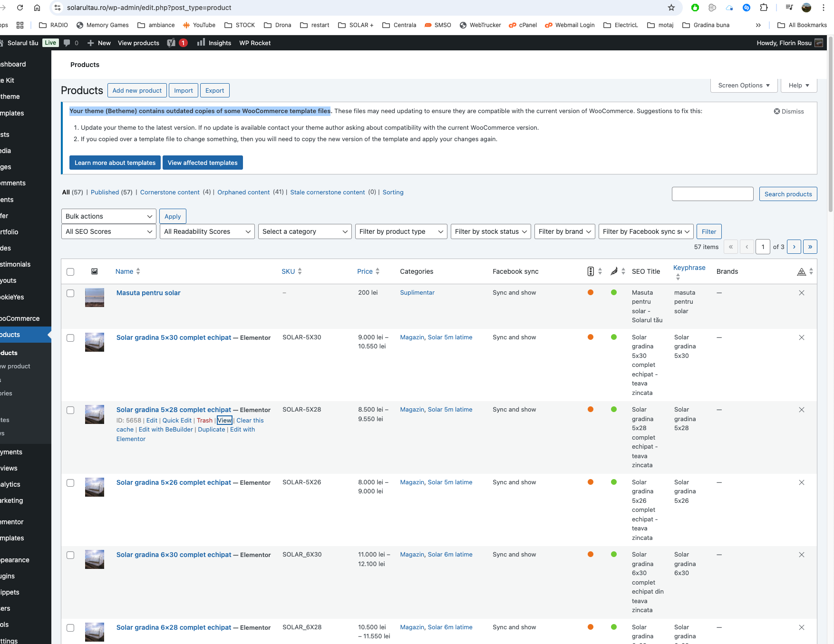Image resolution: width=834 pixels, height=644 pixels.
Task: Open the Bulk actions dropdown
Action: (108, 216)
